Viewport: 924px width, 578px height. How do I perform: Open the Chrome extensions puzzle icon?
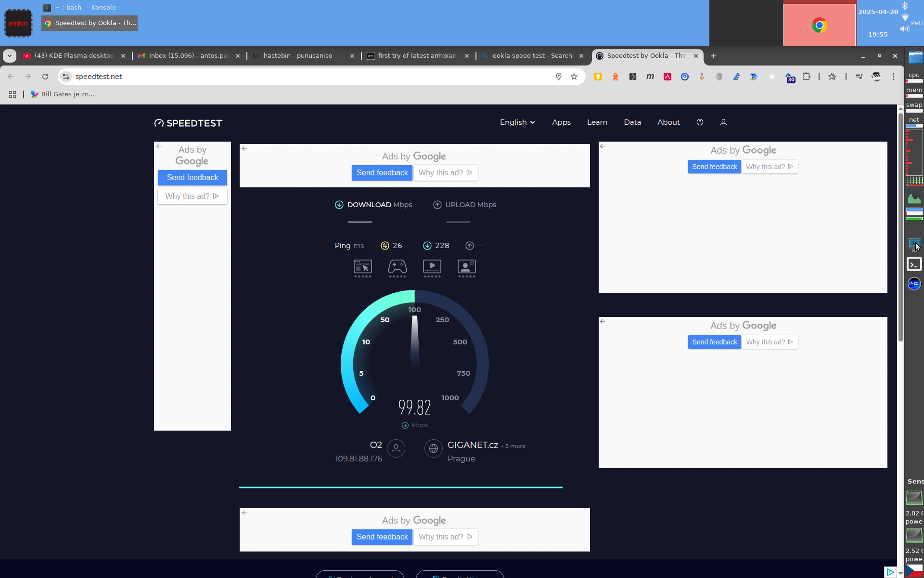807,77
